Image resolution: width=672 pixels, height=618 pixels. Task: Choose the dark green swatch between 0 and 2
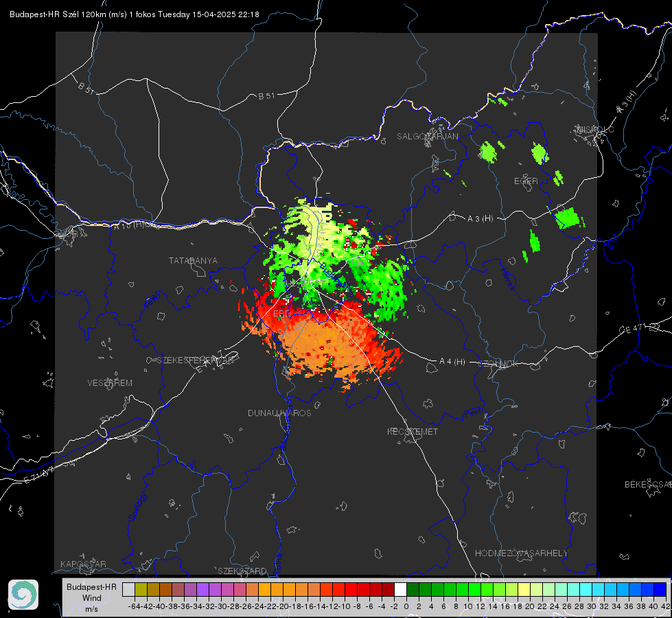(x=413, y=589)
